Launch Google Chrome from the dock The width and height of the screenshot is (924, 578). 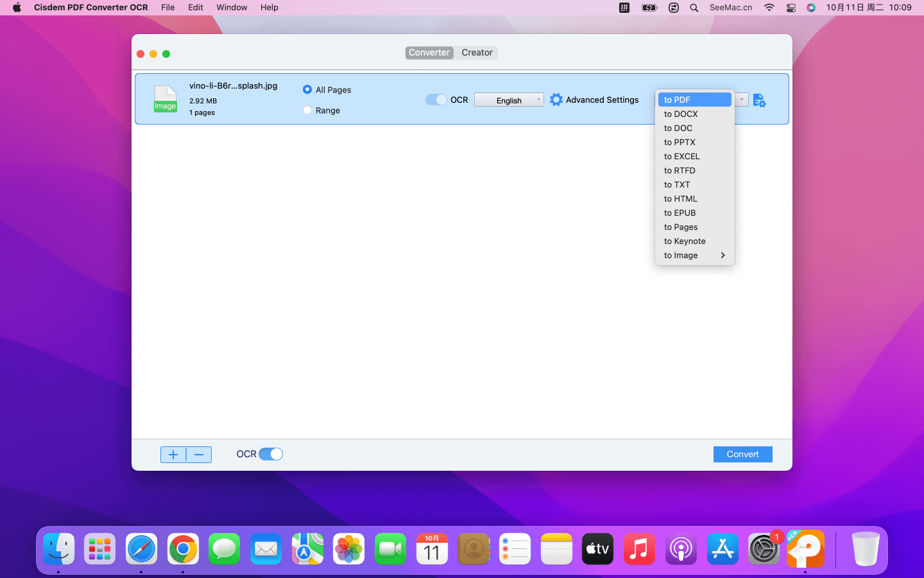(183, 549)
